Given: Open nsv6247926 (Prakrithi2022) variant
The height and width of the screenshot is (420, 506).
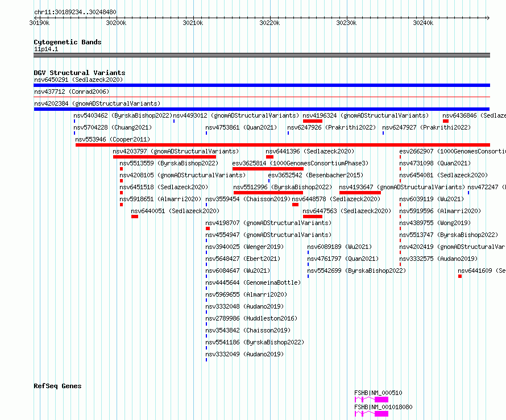Looking at the screenshot, I should coord(331,127).
